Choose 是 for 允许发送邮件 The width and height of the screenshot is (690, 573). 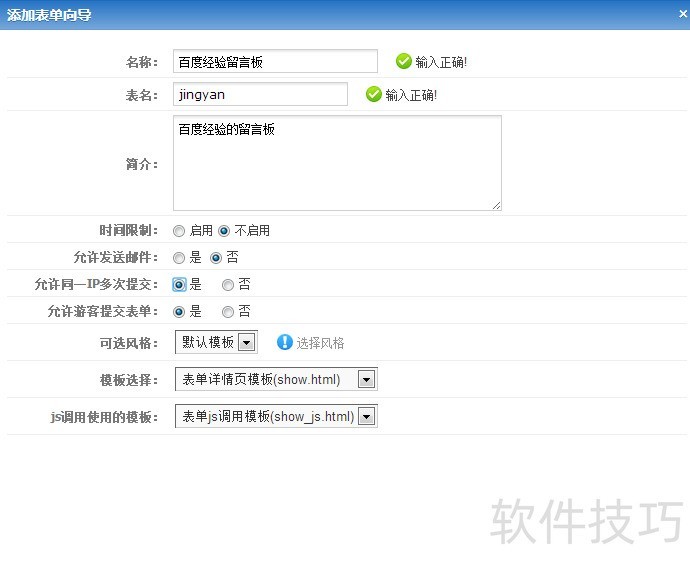[x=179, y=257]
